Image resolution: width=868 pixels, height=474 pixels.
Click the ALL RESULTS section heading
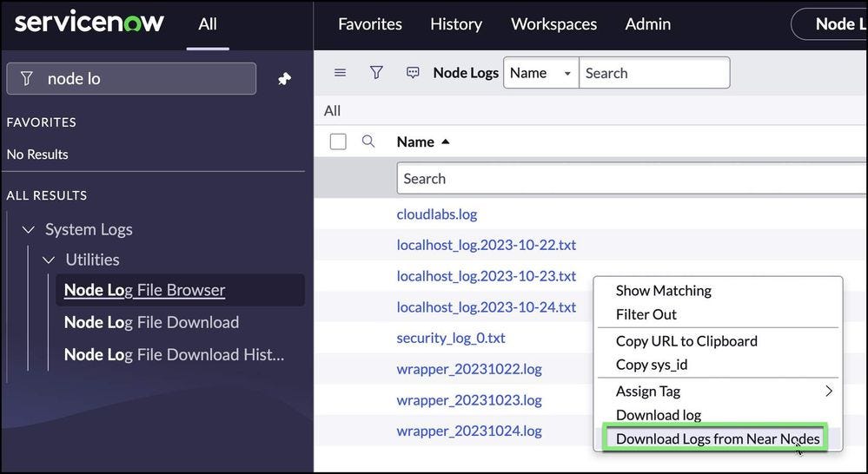click(x=47, y=195)
